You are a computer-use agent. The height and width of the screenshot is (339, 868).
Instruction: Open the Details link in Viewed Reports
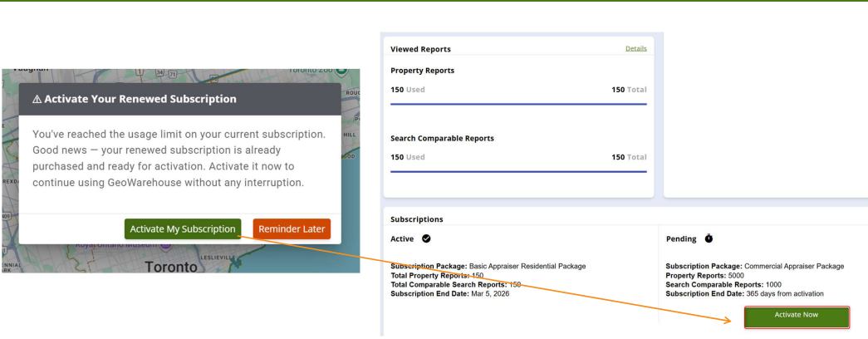[x=635, y=49]
